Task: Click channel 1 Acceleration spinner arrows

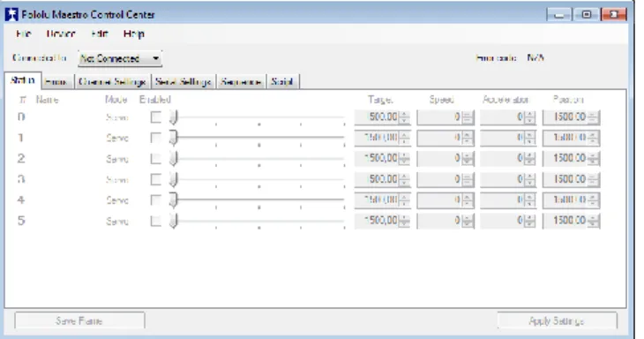Action: point(530,138)
